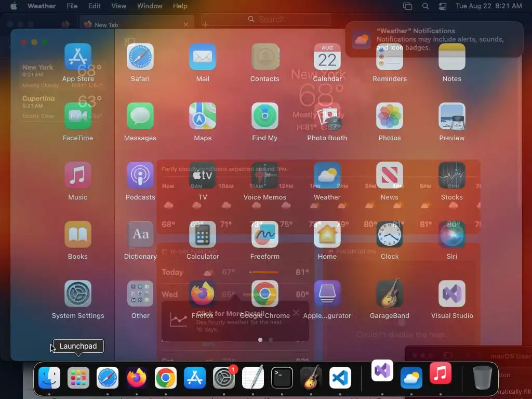
Task: Open the Calendar app icon
Action: click(327, 57)
